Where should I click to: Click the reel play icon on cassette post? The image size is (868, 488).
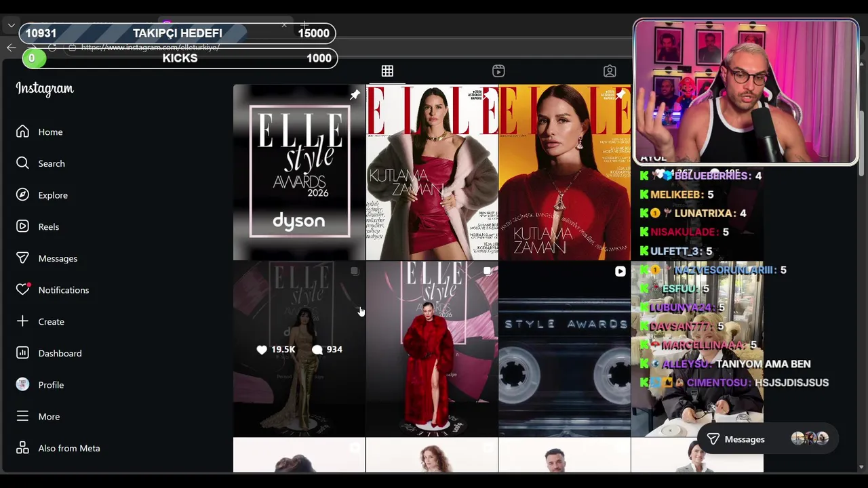click(620, 271)
